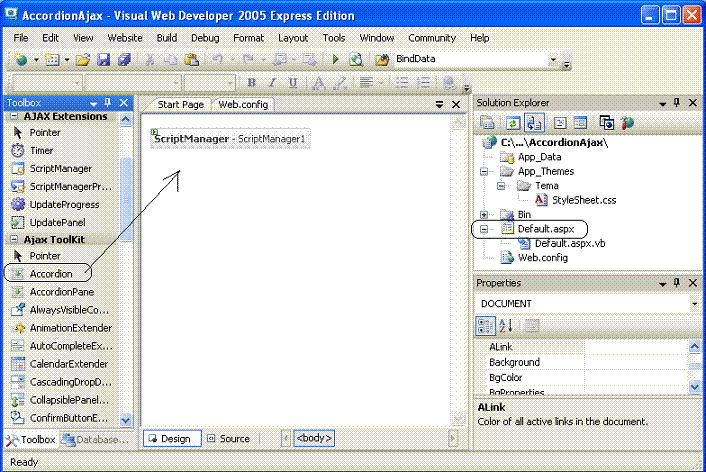
Task: Open the DOCUMENT object dropdown in Properties
Action: coord(694,304)
